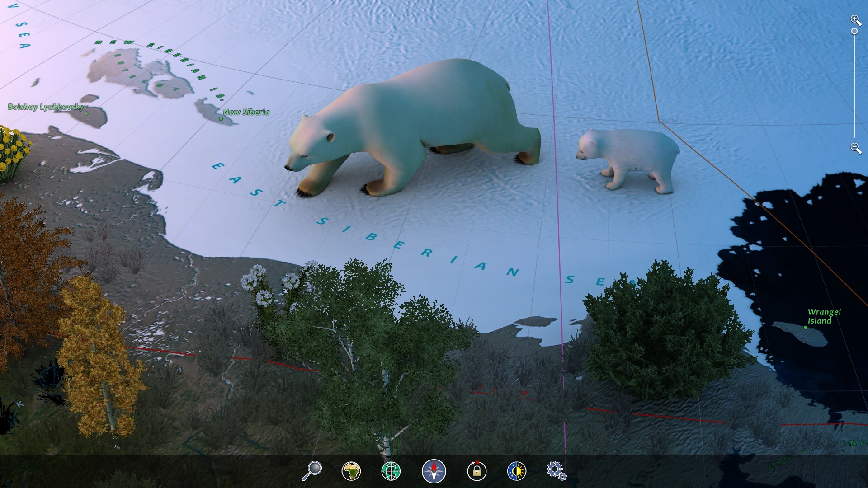
Task: Click the zoom-out magnifier at bottom right
Action: point(854,147)
